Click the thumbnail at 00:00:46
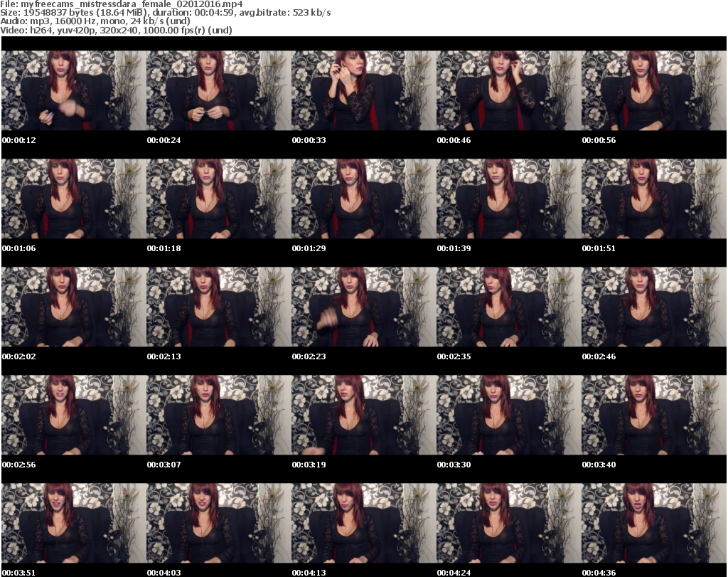The width and height of the screenshot is (728, 577). [509, 90]
